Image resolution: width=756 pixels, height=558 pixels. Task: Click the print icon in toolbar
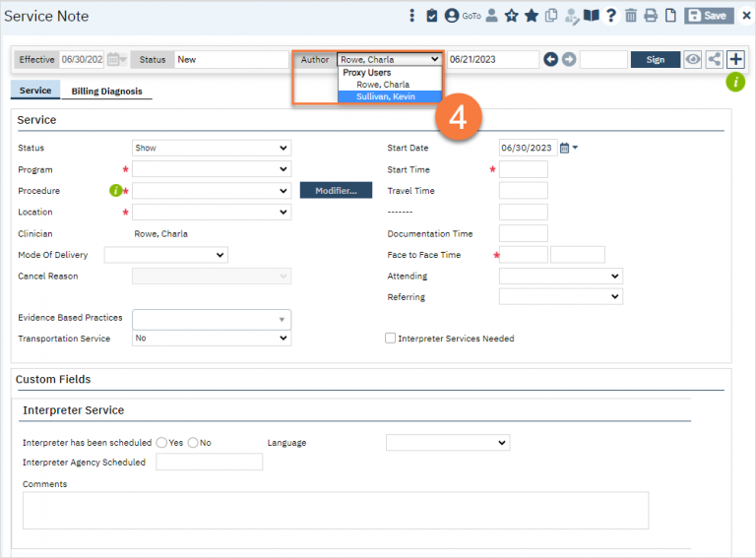coord(651,16)
